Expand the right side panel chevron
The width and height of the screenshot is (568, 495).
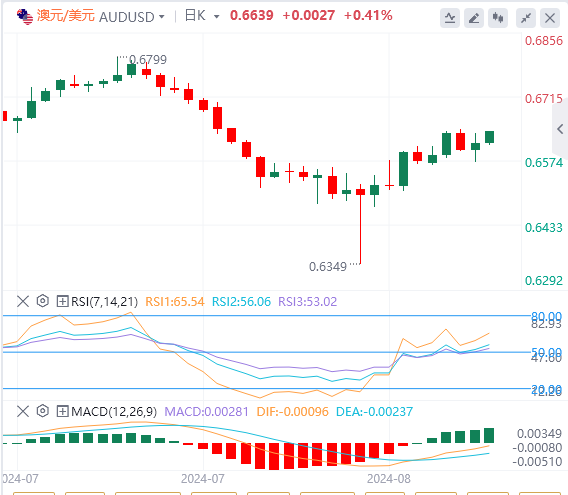click(x=560, y=129)
